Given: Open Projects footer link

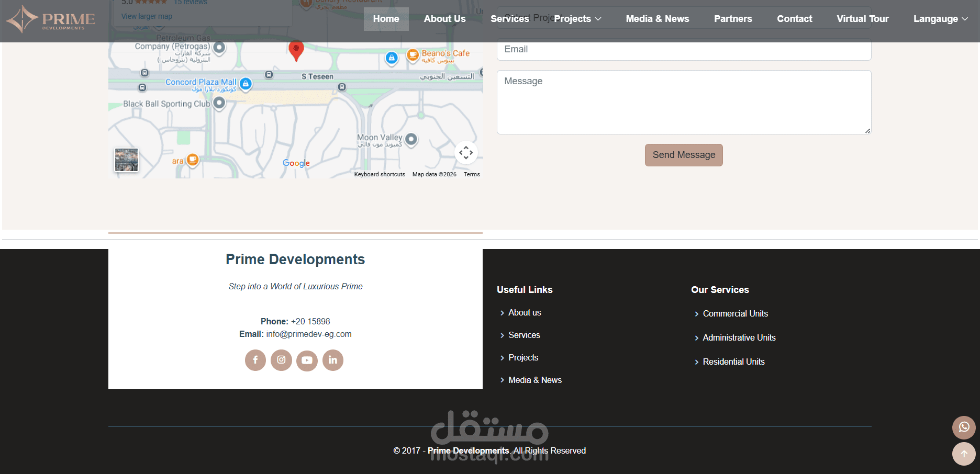Looking at the screenshot, I should [523, 357].
